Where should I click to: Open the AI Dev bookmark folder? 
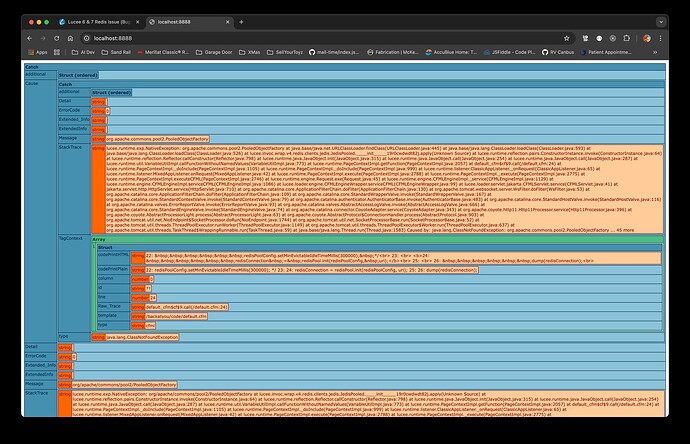pyautogui.click(x=83, y=52)
